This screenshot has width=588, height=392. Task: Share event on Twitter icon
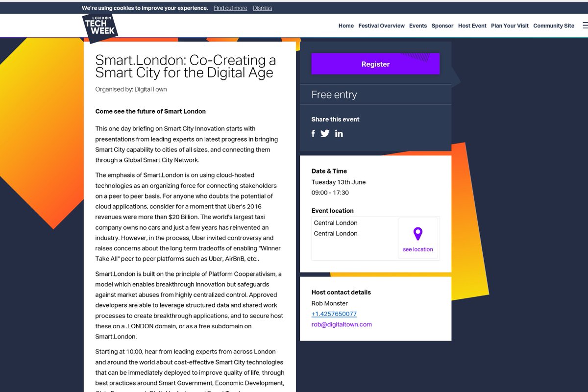tap(325, 133)
